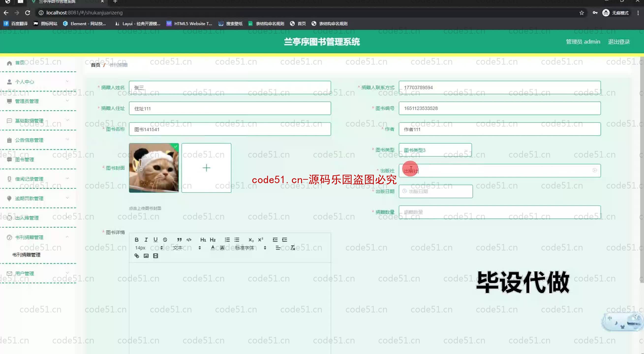Open the 标准字体 font family dropdown
The width and height of the screenshot is (644, 354).
[251, 248]
